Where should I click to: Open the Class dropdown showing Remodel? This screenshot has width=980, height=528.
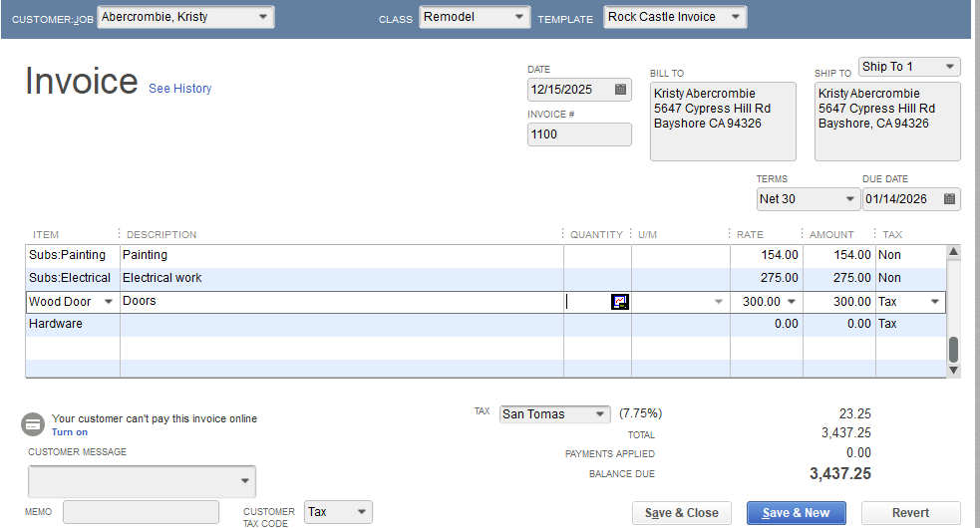pyautogui.click(x=518, y=17)
